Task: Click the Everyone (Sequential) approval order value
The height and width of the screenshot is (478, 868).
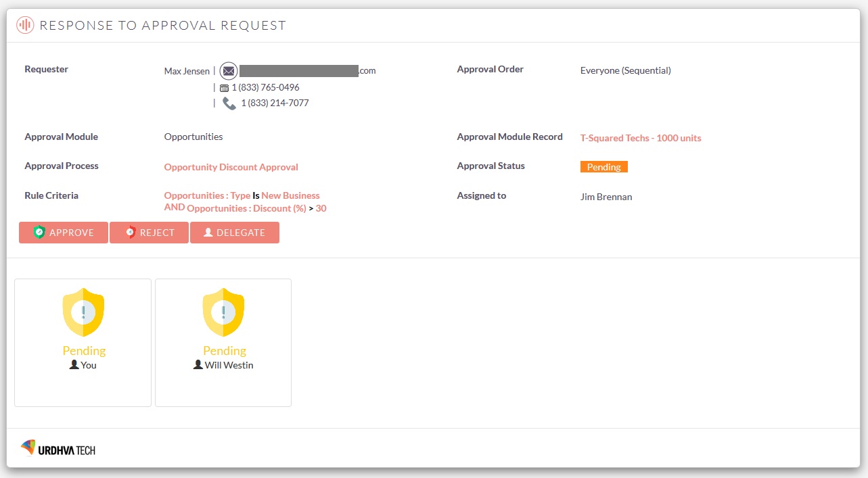Action: (626, 70)
